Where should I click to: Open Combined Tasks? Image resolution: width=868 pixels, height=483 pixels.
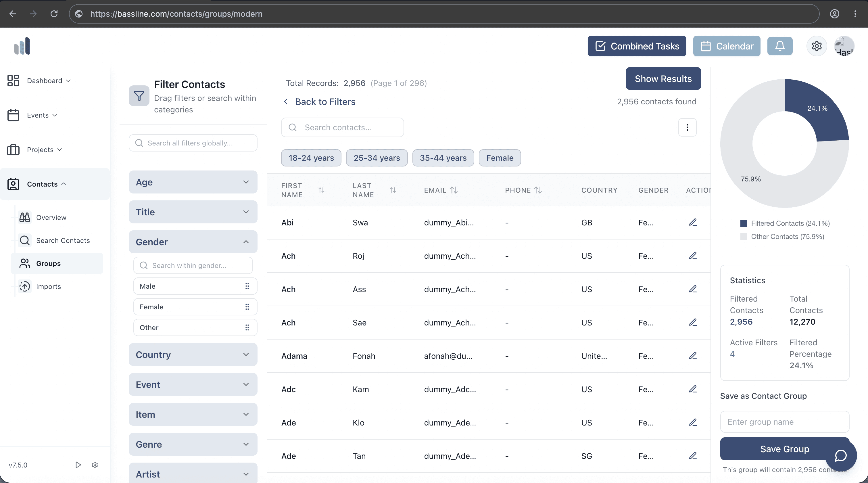[x=637, y=46]
